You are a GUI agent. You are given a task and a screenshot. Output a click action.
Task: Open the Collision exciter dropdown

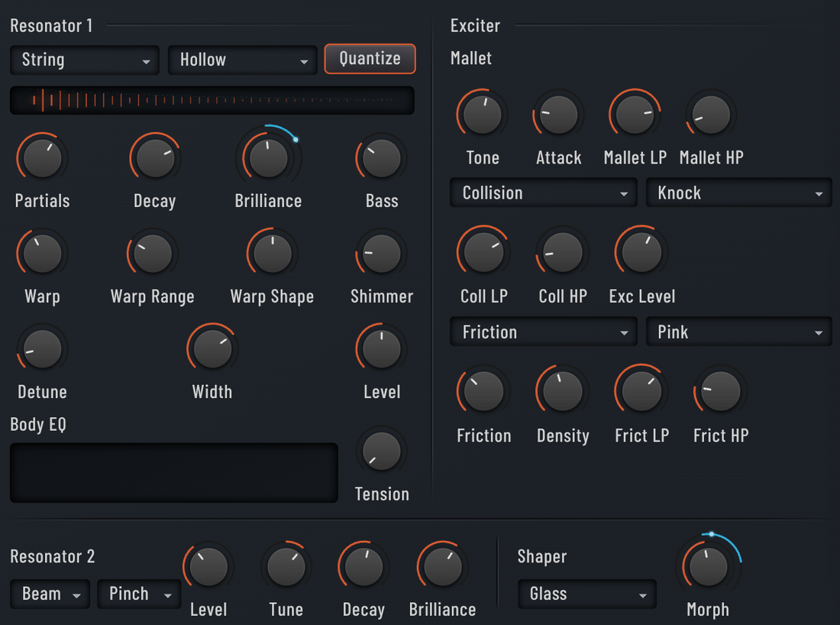click(x=543, y=193)
